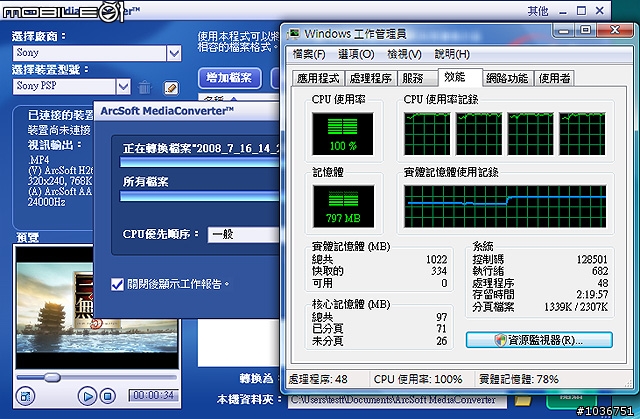Viewport: 640px width, 419px height.
Task: Switch to the 網路功能 tab
Action: [x=507, y=78]
